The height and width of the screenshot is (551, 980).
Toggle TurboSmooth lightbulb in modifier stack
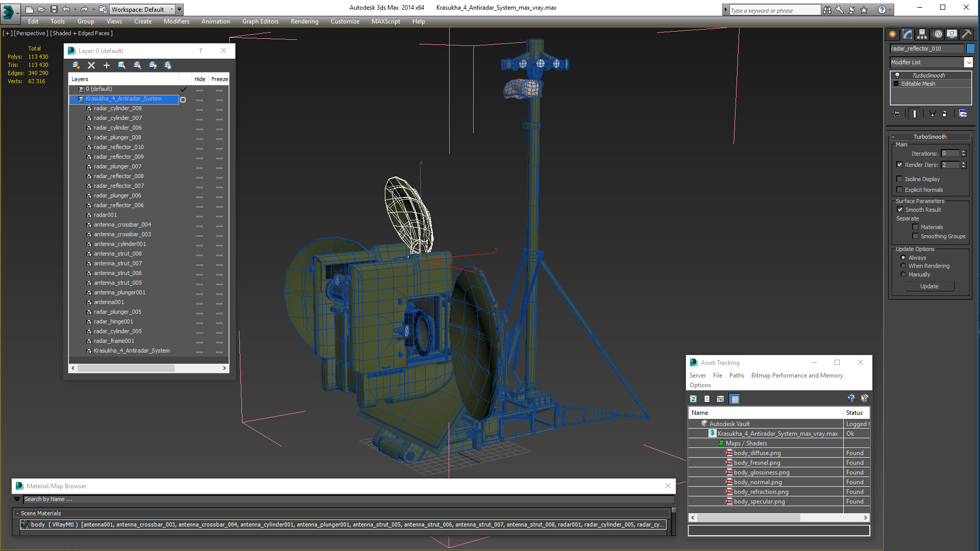897,76
